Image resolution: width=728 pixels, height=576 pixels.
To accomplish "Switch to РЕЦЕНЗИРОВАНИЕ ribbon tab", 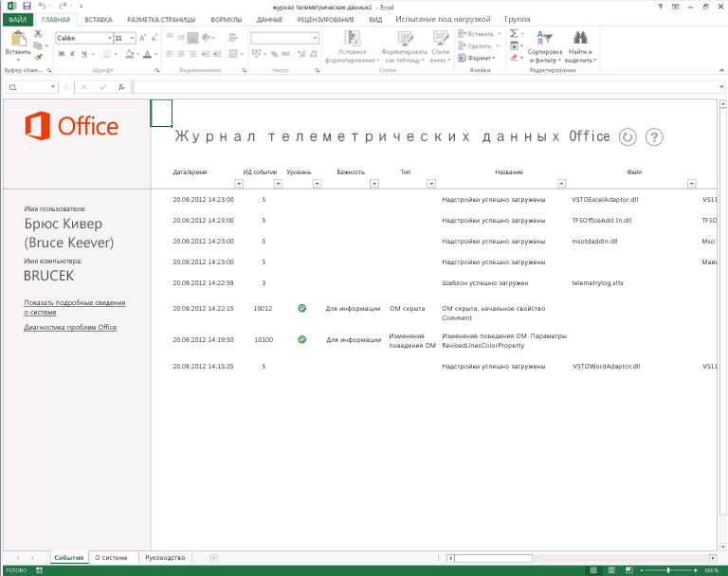I will tap(326, 20).
